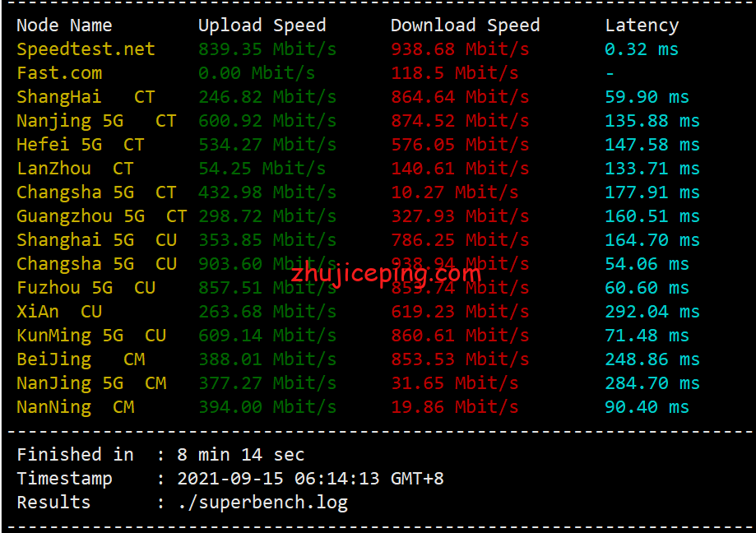The image size is (756, 533).
Task: Click the zhujiceping.com watermark text
Action: tap(385, 272)
